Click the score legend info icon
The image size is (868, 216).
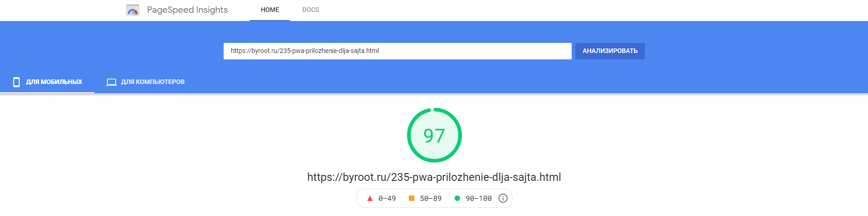503,198
